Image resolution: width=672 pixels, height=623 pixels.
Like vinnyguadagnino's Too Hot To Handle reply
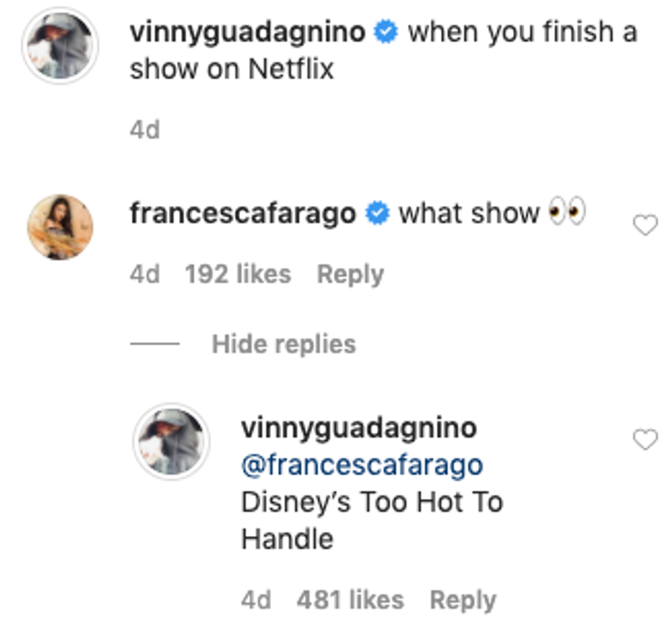point(645,440)
